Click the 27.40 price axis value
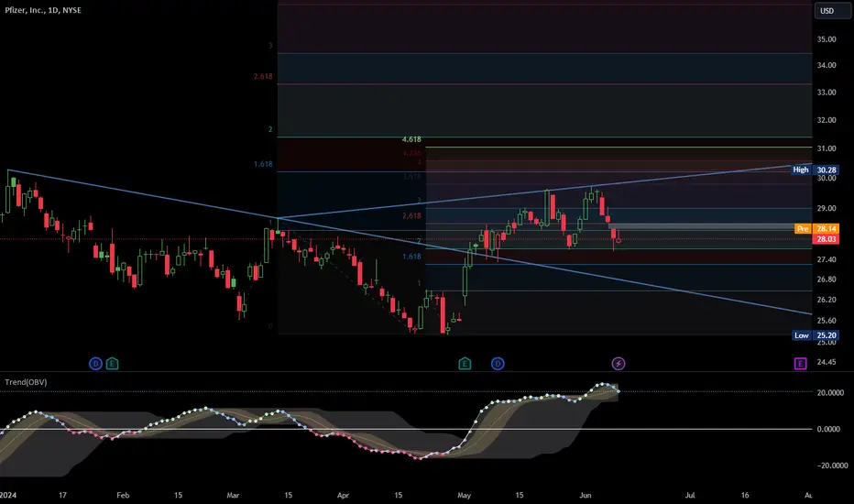Viewport: 854px width, 504px height. click(x=827, y=259)
